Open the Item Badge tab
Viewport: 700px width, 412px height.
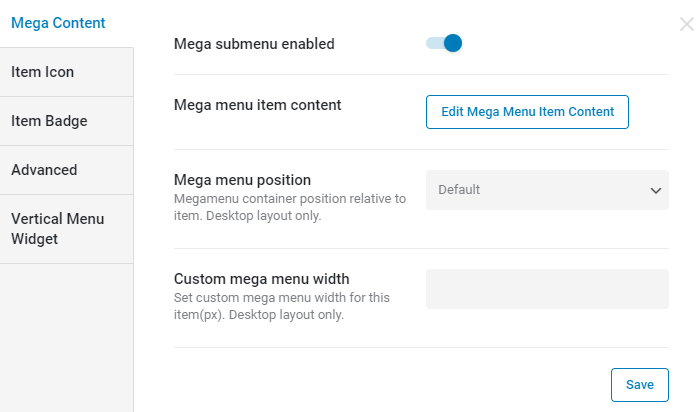67,121
